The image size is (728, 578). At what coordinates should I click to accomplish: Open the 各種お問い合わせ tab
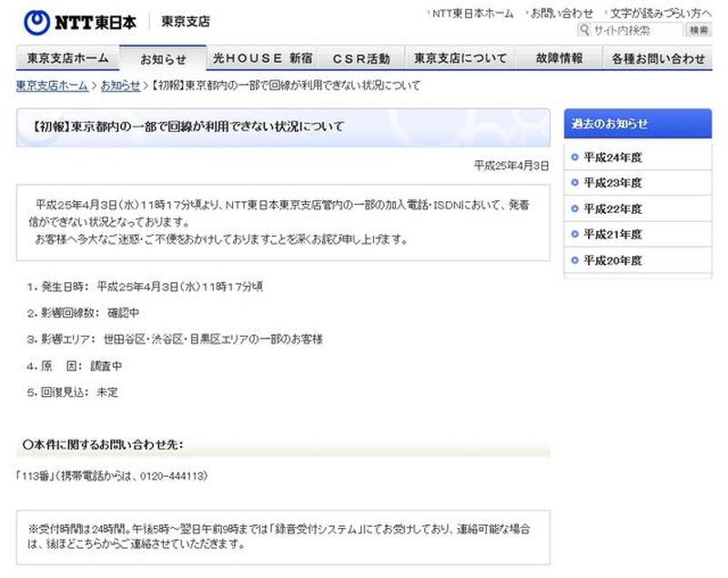[658, 58]
